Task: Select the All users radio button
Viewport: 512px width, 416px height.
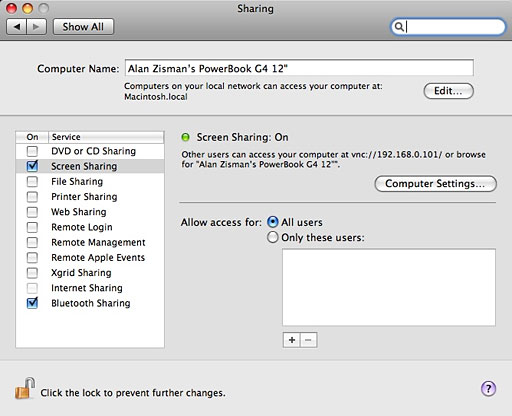Action: coord(272,222)
